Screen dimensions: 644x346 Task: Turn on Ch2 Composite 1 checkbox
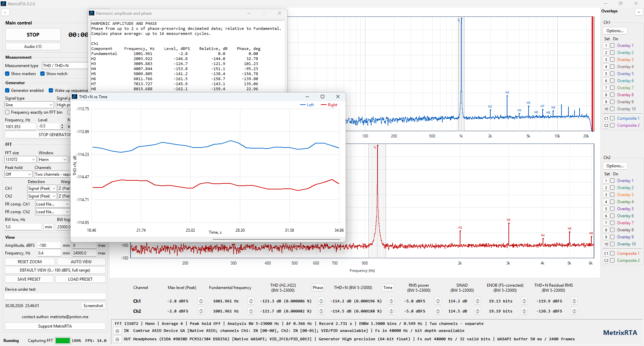[612, 253]
